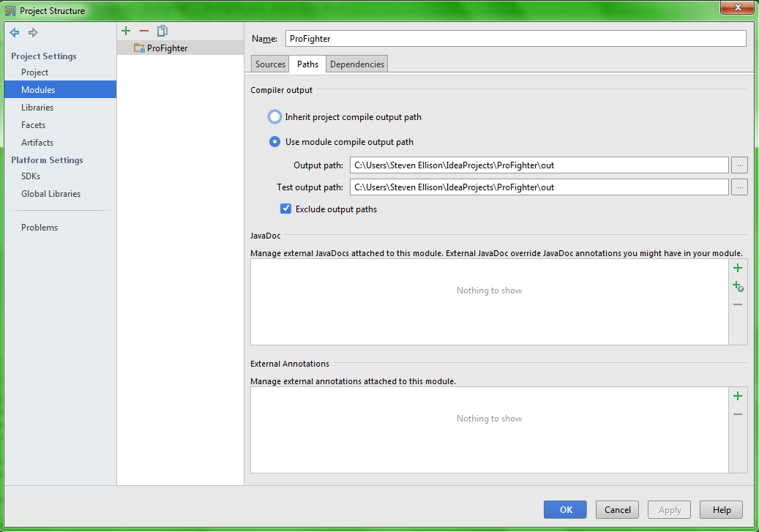Add external annotation with plus icon
759x532 pixels.
[x=738, y=396]
